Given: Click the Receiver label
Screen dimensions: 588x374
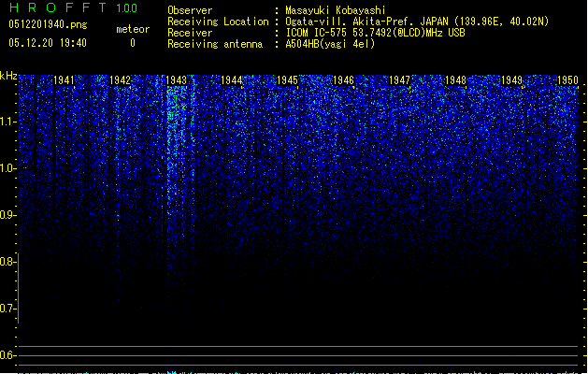Looking at the screenshot, I should point(190,33).
